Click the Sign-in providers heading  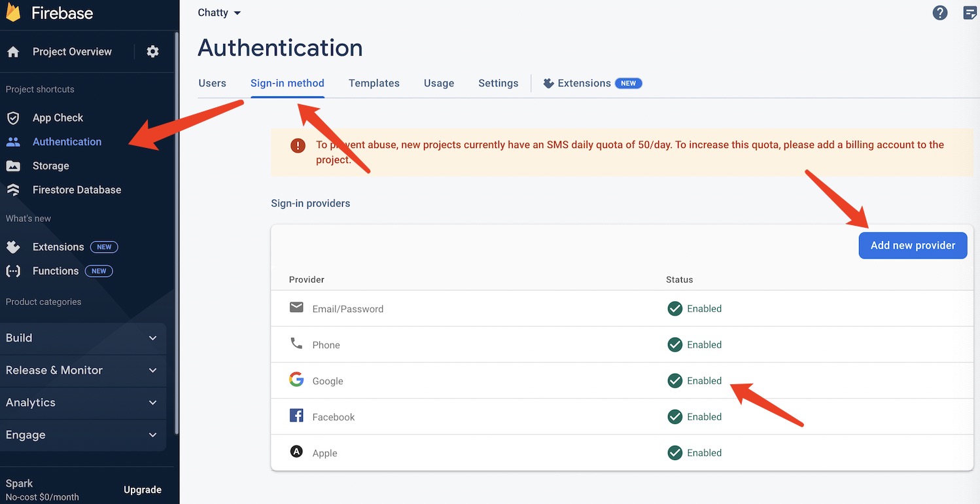tap(310, 204)
